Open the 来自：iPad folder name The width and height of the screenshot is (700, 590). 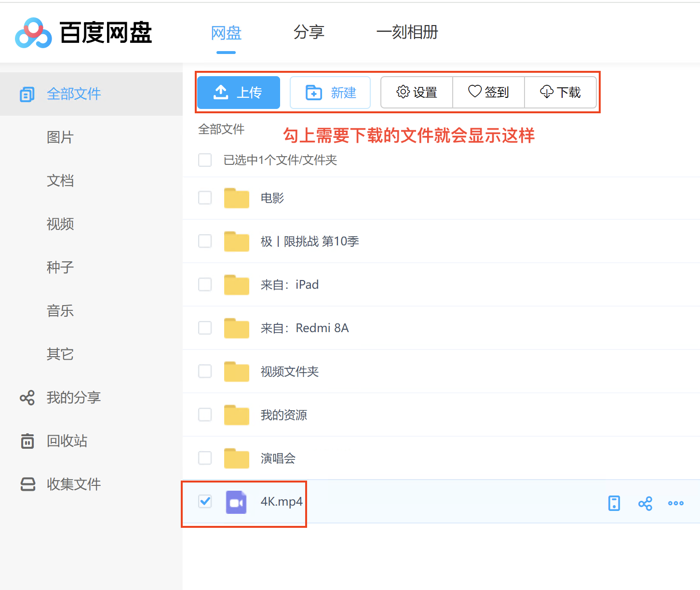click(x=290, y=285)
